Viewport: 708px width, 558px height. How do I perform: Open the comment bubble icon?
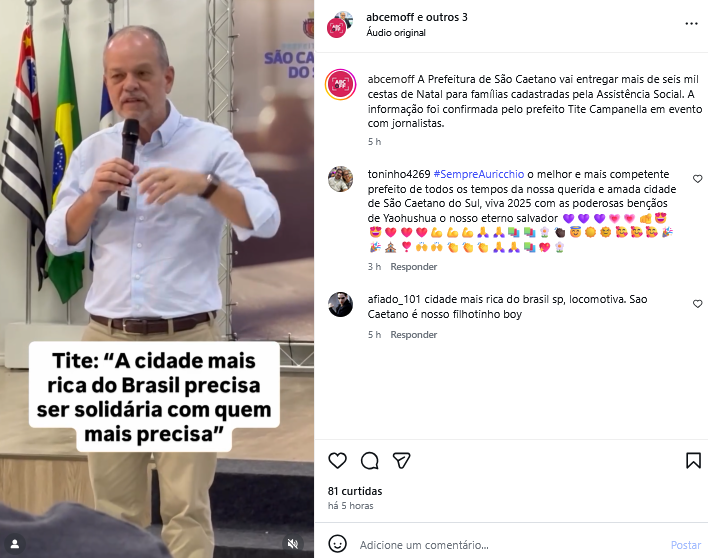tap(369, 460)
